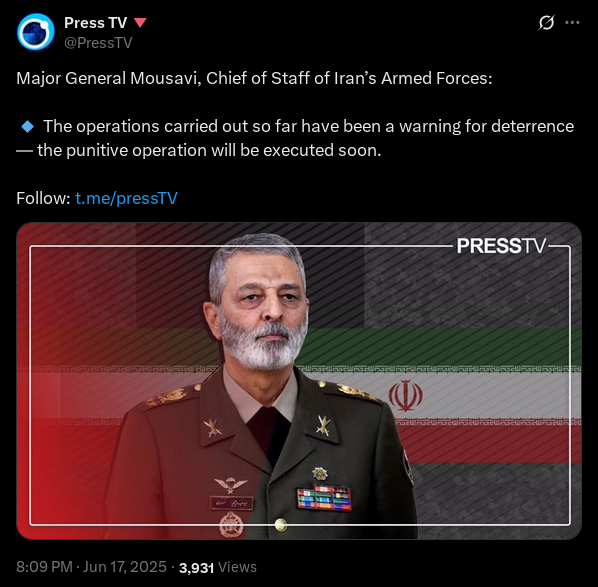This screenshot has height=587, width=598.
Task: Open the @PressTV handle
Action: [x=98, y=43]
